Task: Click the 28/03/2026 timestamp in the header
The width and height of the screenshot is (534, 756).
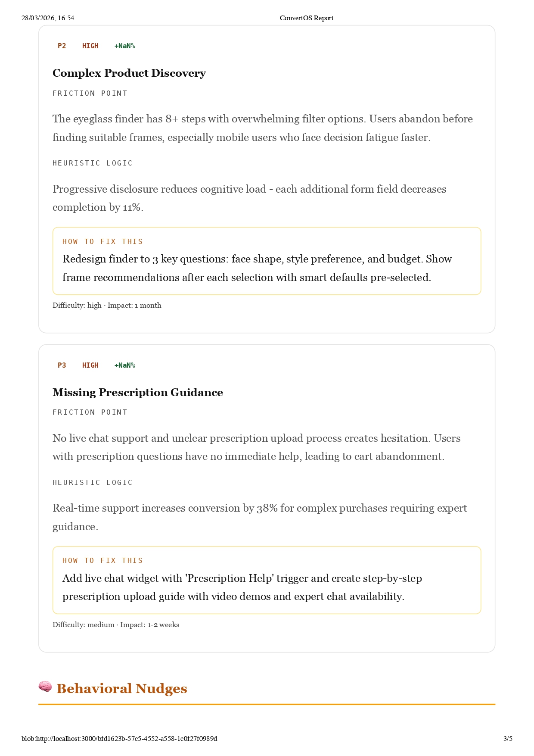Action: [x=48, y=18]
